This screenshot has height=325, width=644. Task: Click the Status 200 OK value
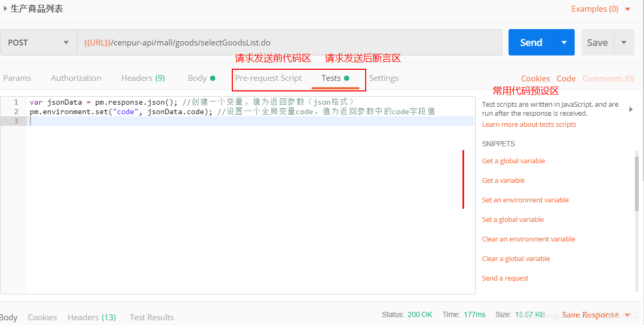(x=420, y=314)
